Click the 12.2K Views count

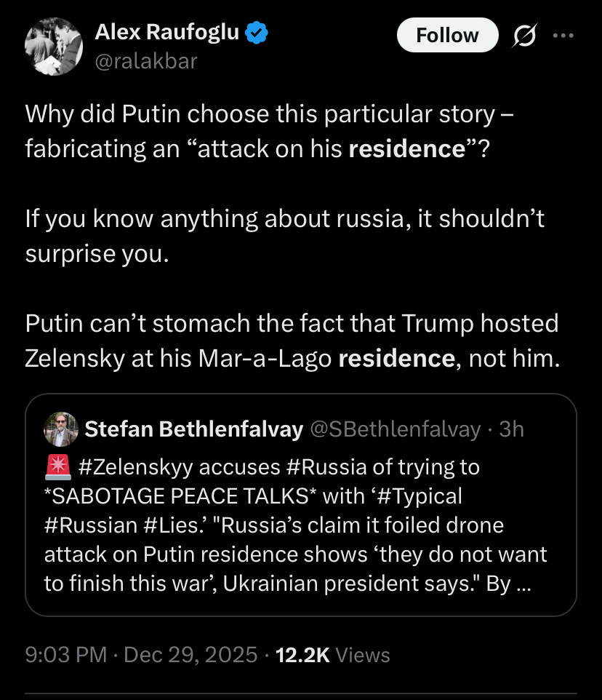pyautogui.click(x=332, y=655)
